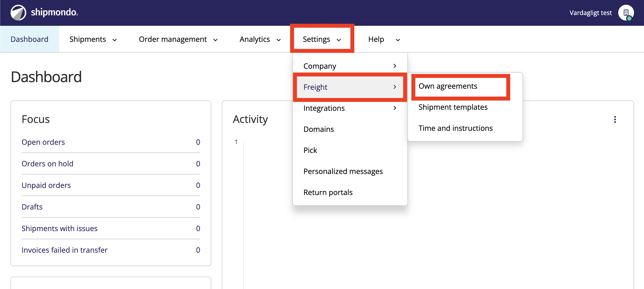Select Domains from Settings menu
The image size is (644, 289).
click(x=319, y=129)
